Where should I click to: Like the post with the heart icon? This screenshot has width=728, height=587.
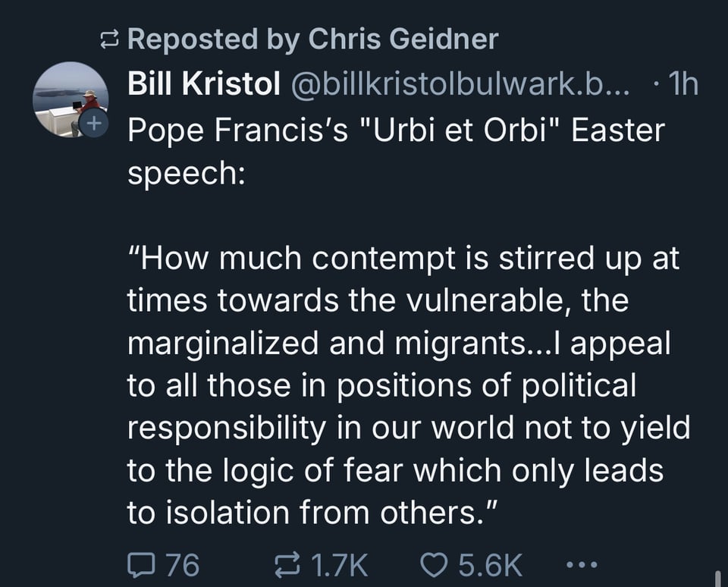click(433, 564)
